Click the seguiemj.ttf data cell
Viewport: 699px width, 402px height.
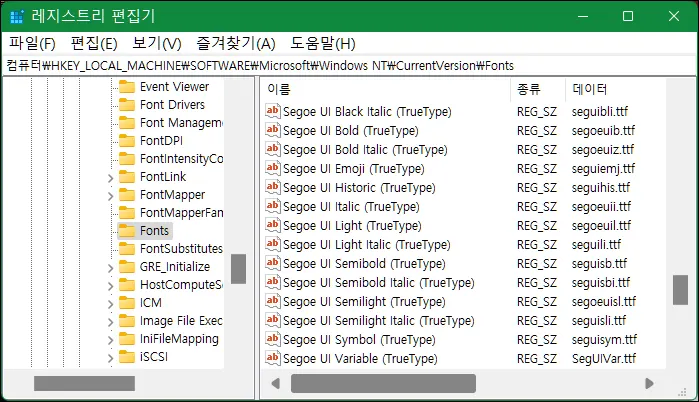[603, 168]
